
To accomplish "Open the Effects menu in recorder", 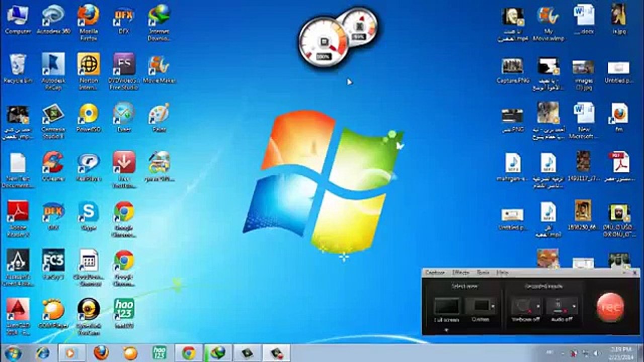I will click(460, 272).
